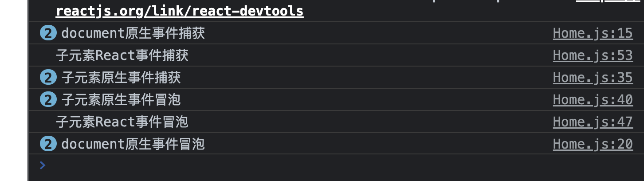Open source link Home.js:15
The height and width of the screenshot is (181, 644).
click(x=593, y=33)
